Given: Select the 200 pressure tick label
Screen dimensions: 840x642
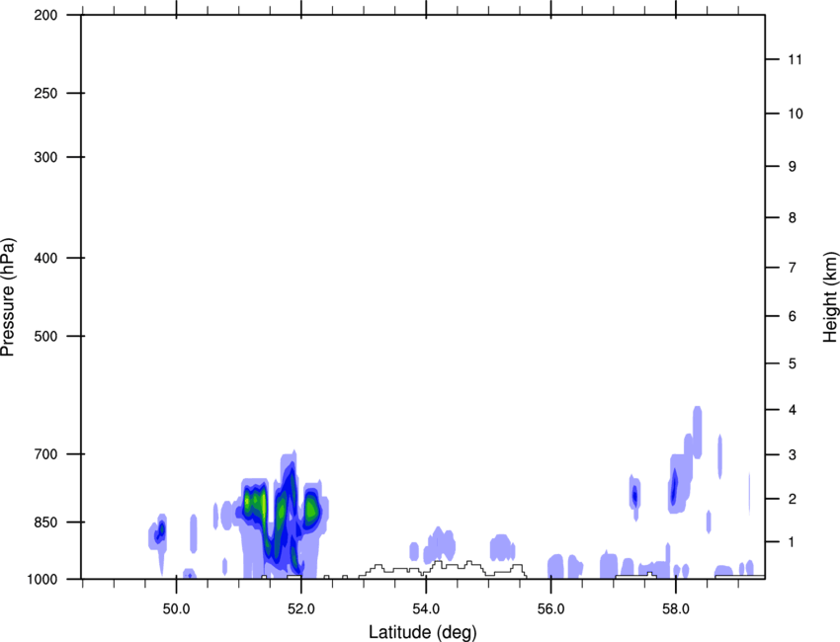Looking at the screenshot, I should pyautogui.click(x=45, y=15).
